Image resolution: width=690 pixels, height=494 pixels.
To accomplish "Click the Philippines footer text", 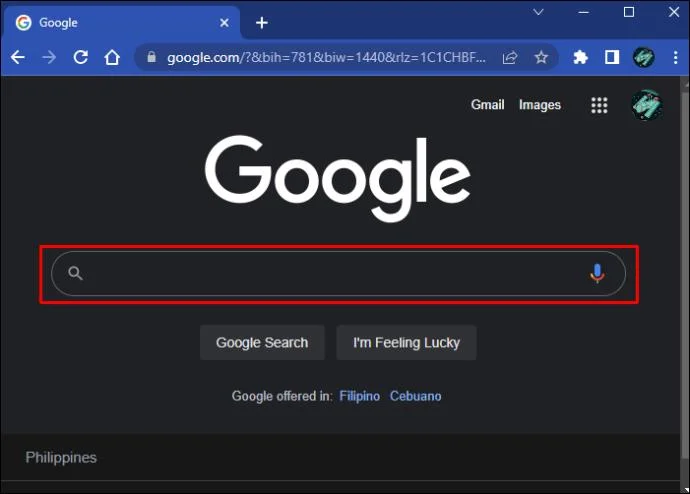I will click(x=61, y=457).
